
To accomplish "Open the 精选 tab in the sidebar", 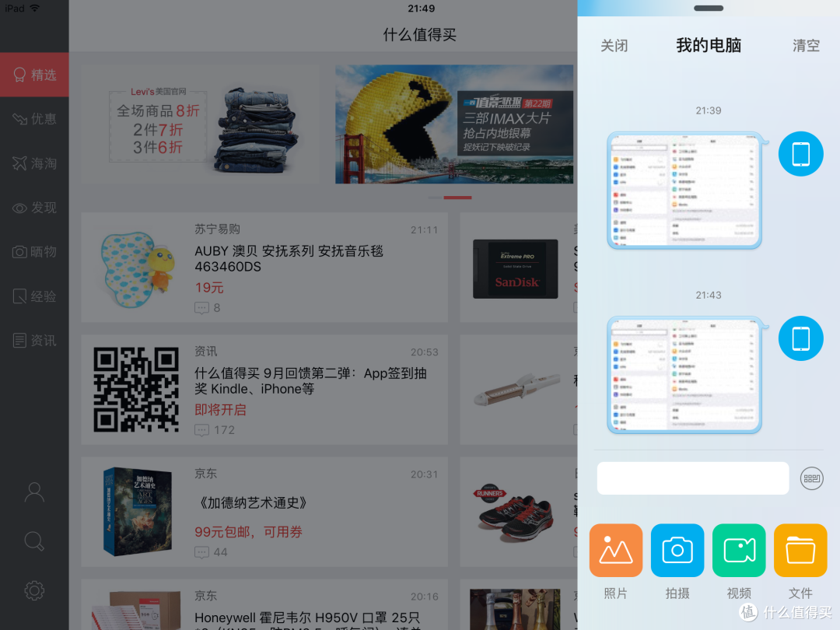I will point(34,75).
